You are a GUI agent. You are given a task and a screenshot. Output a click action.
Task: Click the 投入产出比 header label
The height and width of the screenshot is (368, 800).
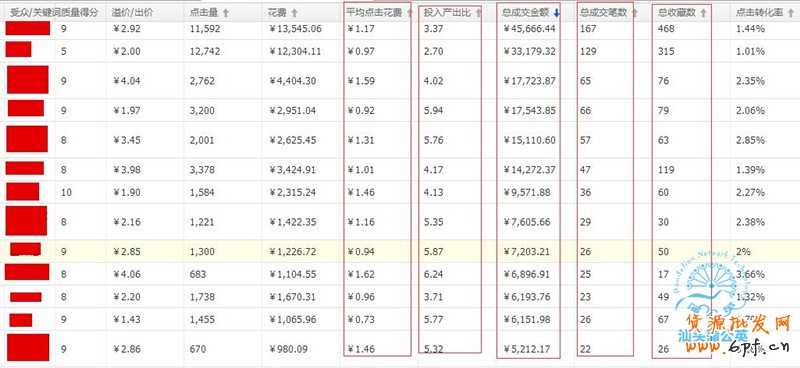click(447, 13)
